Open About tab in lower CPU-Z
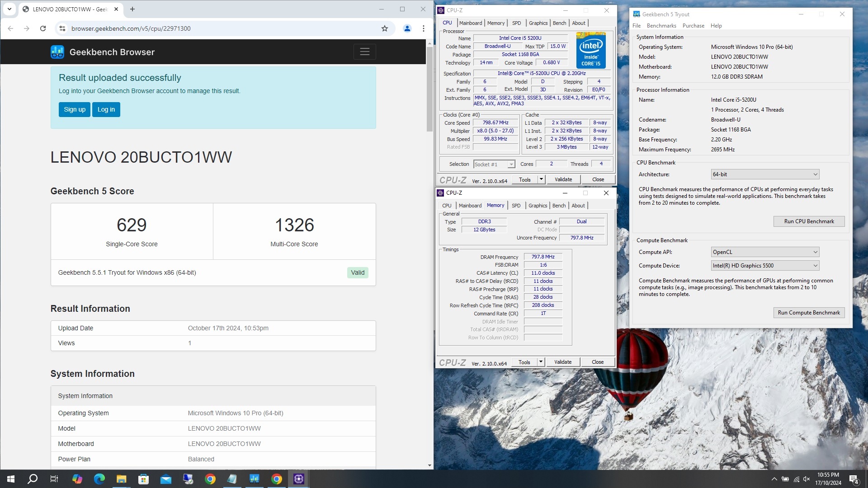The image size is (868, 488). pos(578,206)
